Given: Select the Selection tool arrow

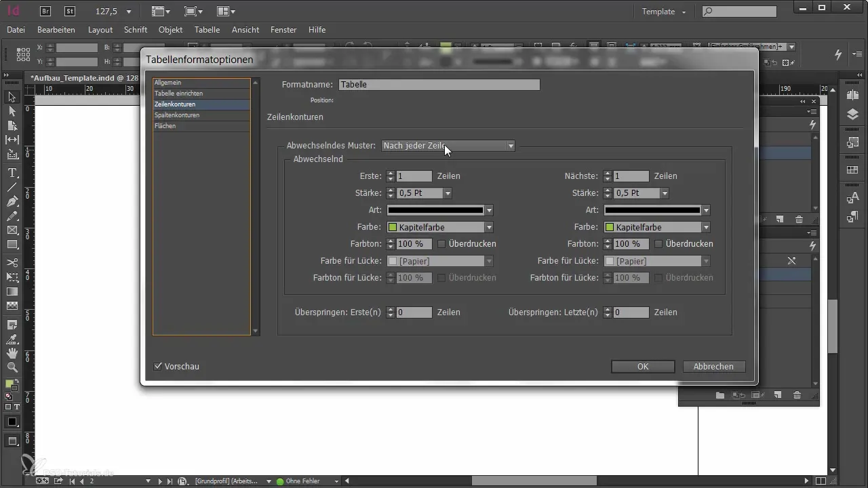Looking at the screenshot, I should [x=12, y=98].
